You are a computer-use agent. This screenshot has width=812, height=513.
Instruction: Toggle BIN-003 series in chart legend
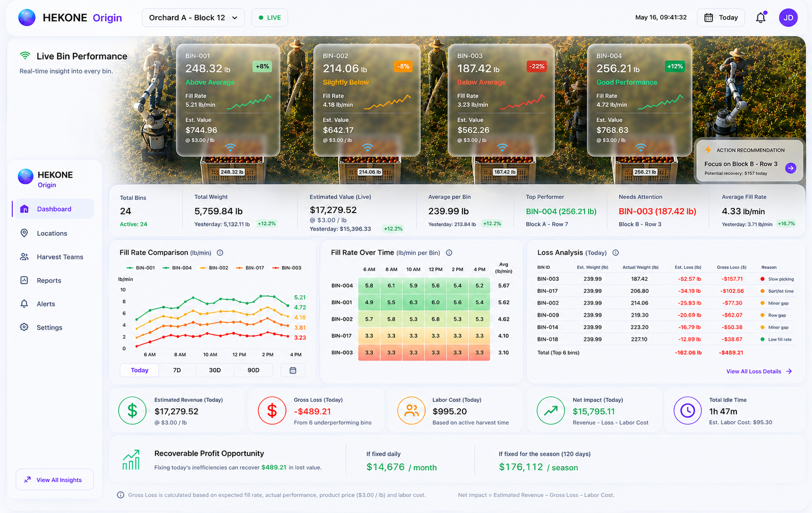coord(287,268)
